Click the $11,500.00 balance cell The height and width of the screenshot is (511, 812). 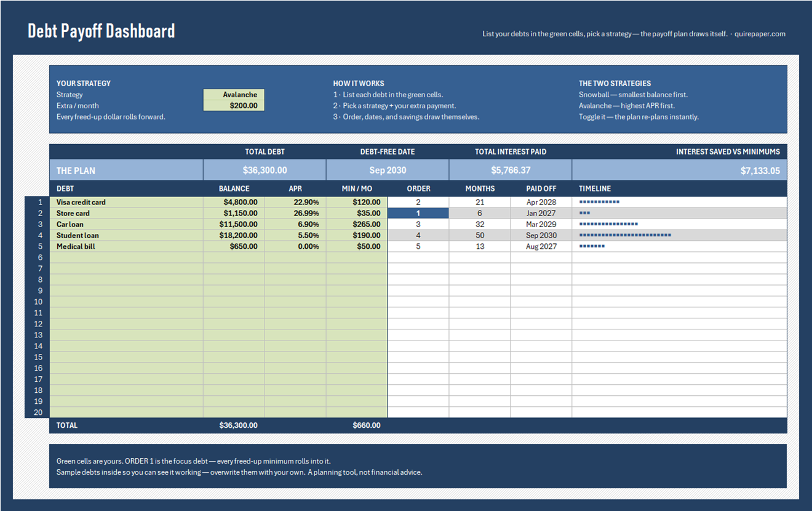pyautogui.click(x=234, y=224)
